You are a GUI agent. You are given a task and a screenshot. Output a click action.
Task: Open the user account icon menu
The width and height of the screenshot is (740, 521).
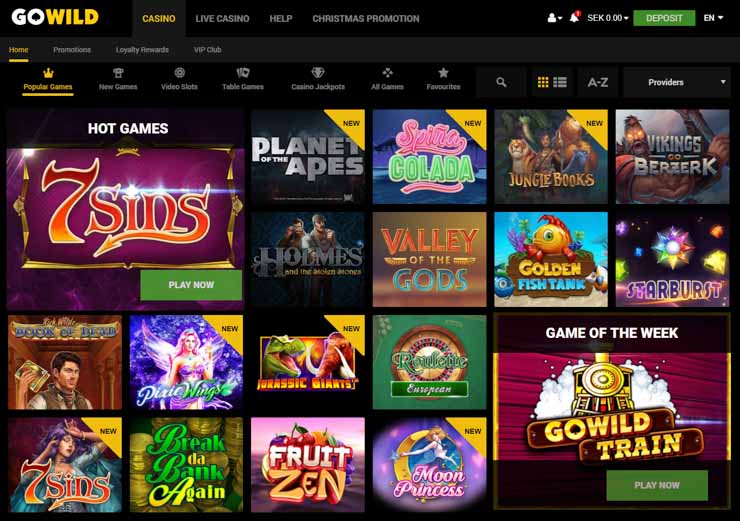(554, 18)
